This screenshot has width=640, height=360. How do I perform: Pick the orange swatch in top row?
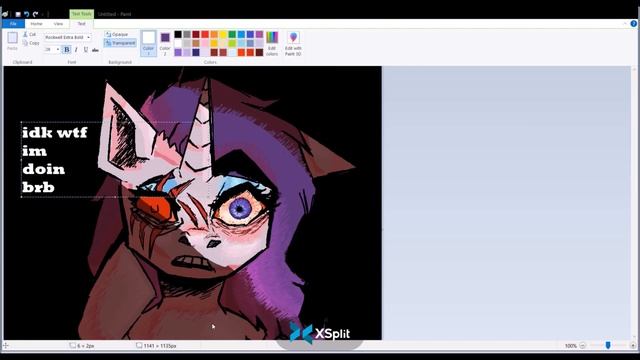[x=214, y=34]
